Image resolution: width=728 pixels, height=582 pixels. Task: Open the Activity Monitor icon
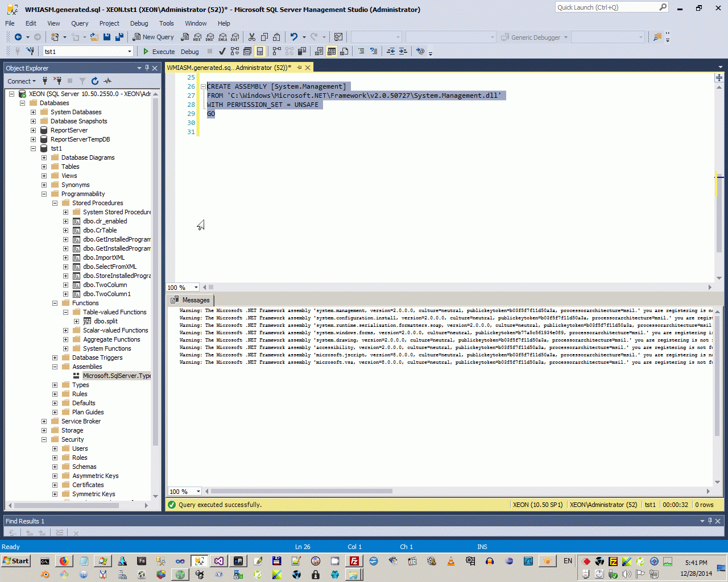click(107, 81)
